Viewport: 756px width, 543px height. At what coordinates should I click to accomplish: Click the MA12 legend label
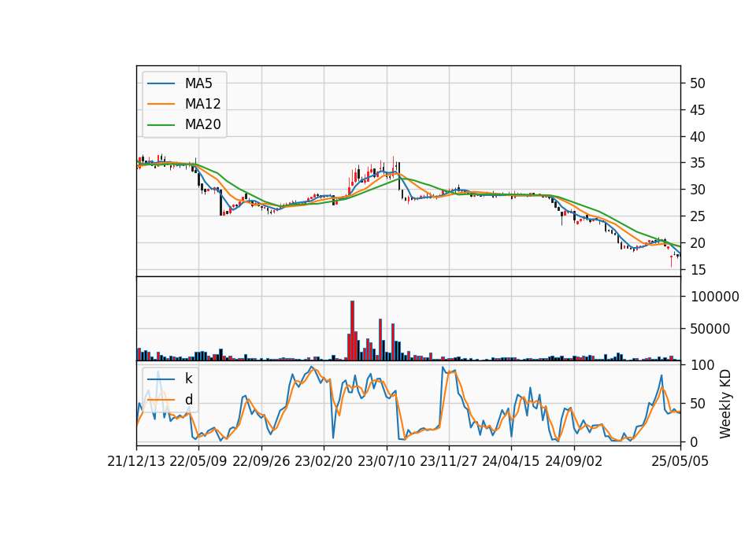click(x=202, y=104)
